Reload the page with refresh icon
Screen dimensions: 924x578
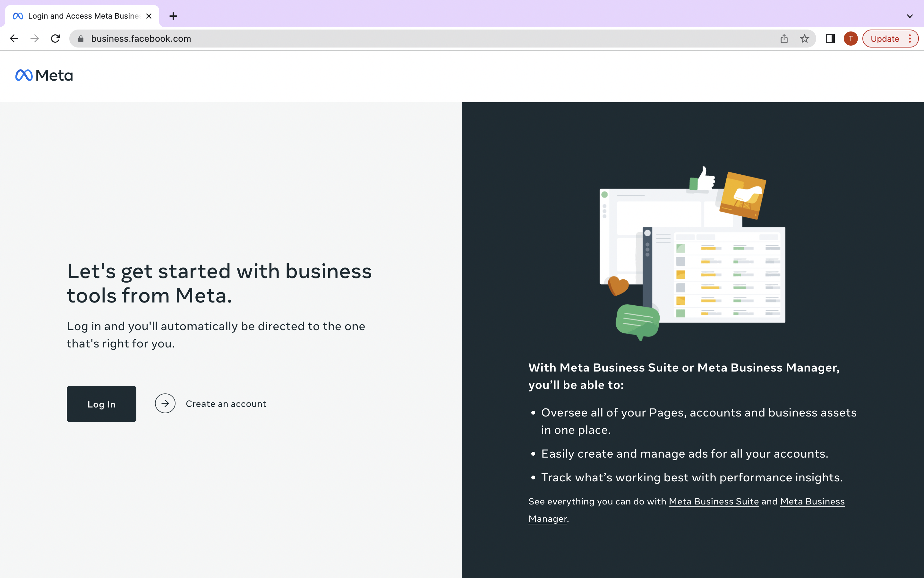click(56, 39)
